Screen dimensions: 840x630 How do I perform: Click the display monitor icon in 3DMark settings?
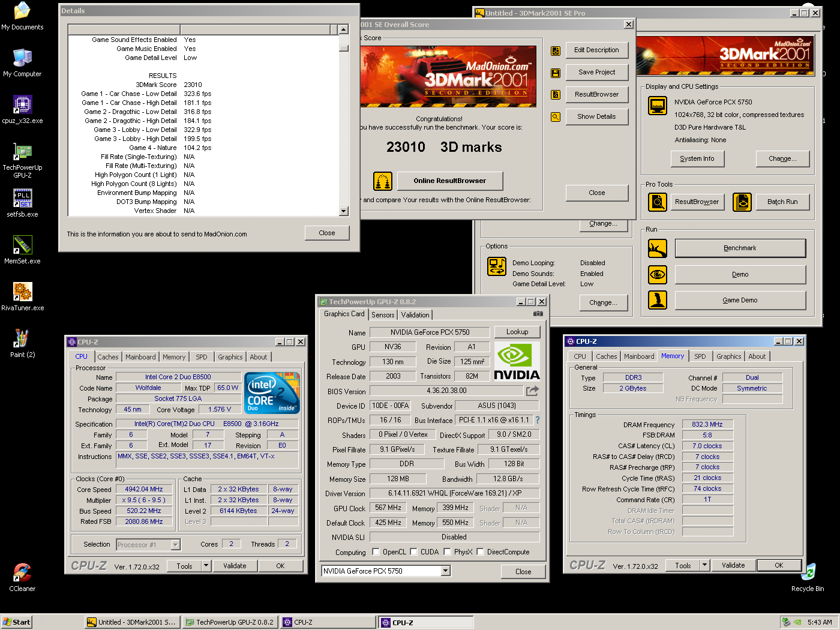(658, 106)
